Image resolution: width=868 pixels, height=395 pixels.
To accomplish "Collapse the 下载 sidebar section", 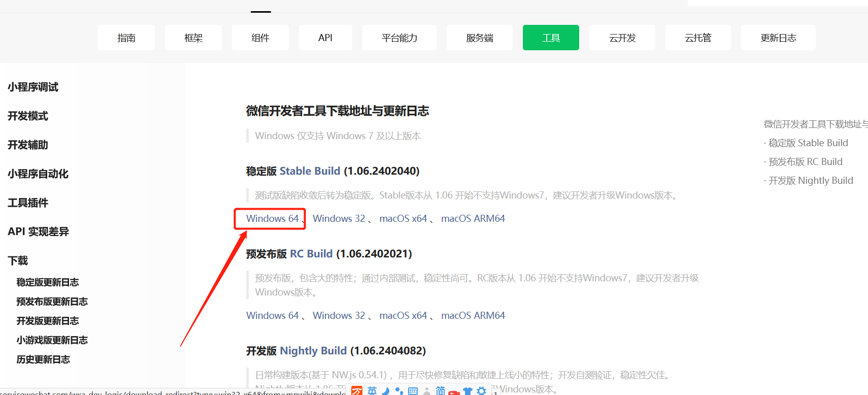I will coord(18,260).
